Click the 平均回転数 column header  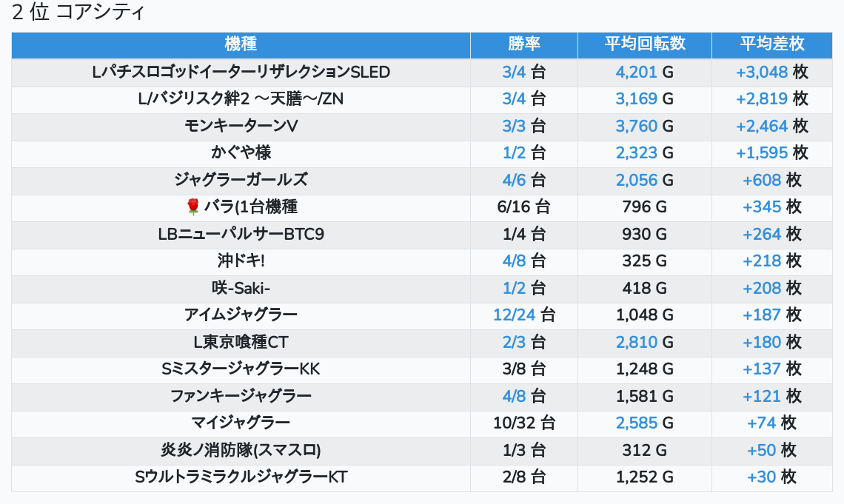click(x=644, y=44)
